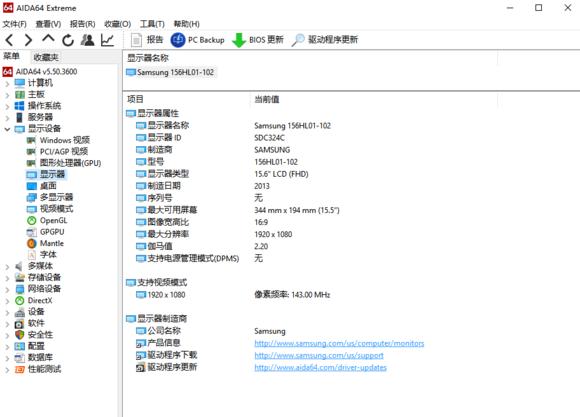Click the 支持视频模式 group header
Image resolution: width=580 pixels, height=417 pixels.
pyautogui.click(x=157, y=283)
